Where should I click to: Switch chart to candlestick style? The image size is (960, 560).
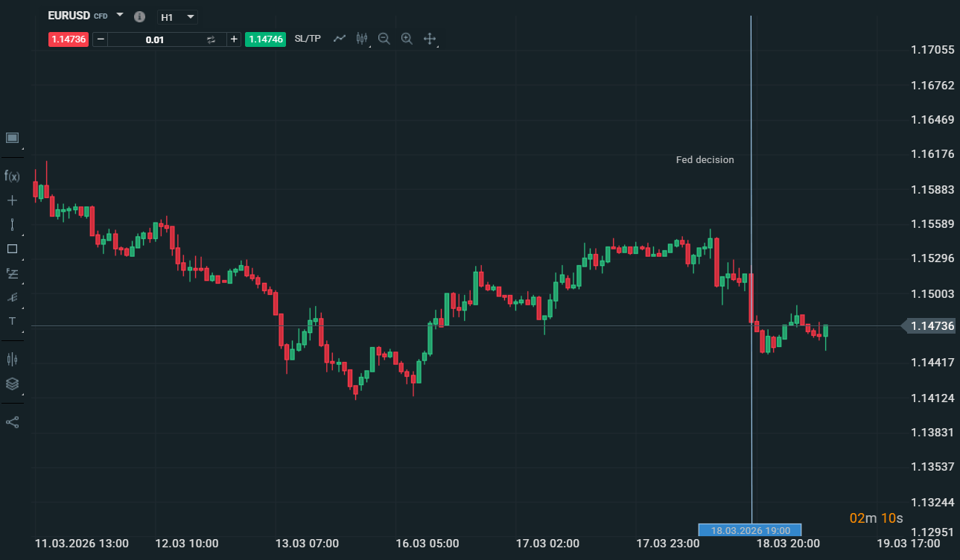(362, 38)
